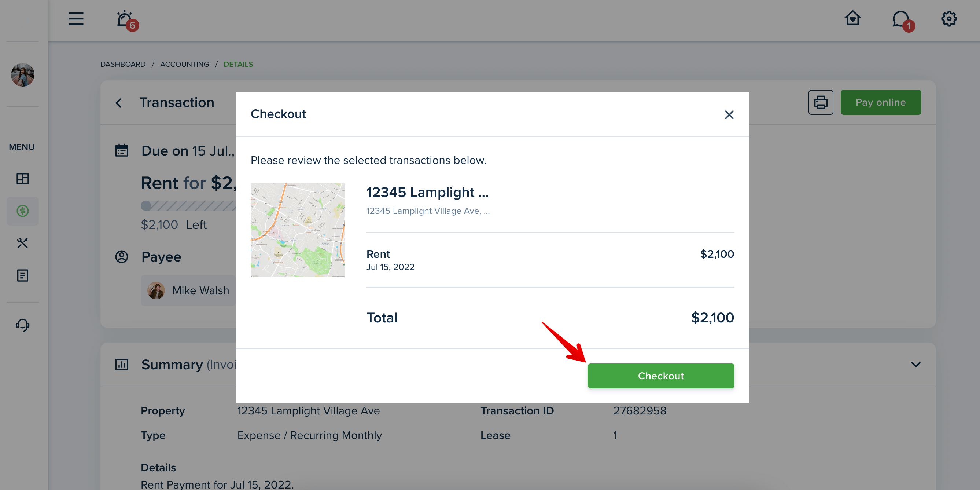Click the home heart icon
Image resolution: width=980 pixels, height=490 pixels.
(x=852, y=18)
